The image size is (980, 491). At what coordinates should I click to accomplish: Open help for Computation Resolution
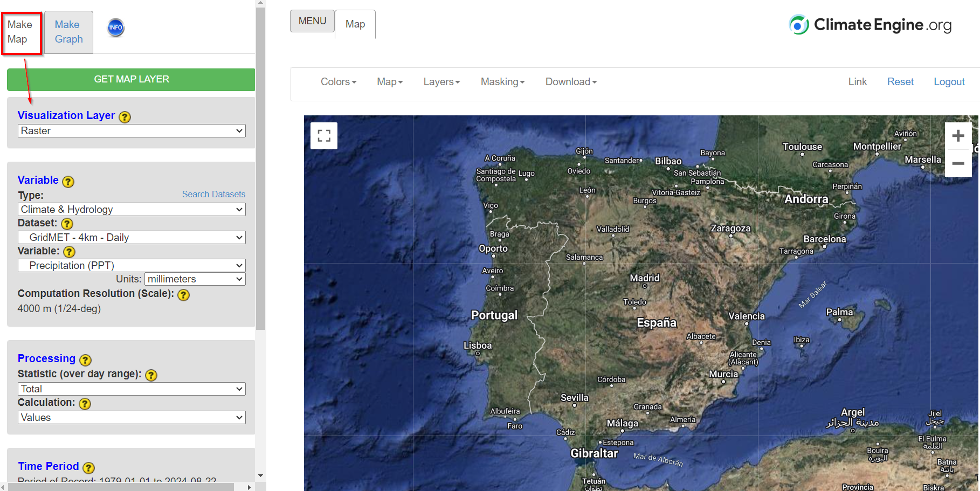pyautogui.click(x=183, y=295)
